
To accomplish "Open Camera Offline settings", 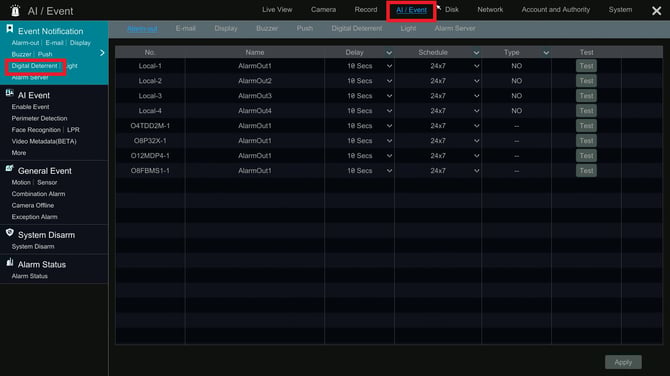I will [32, 206].
